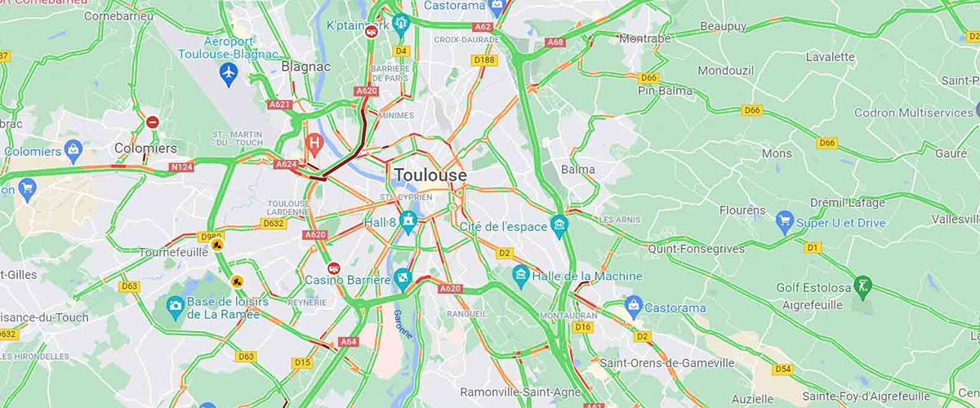Open the Hall 8 landmark icon
Image resolution: width=980 pixels, height=408 pixels.
click(x=408, y=220)
